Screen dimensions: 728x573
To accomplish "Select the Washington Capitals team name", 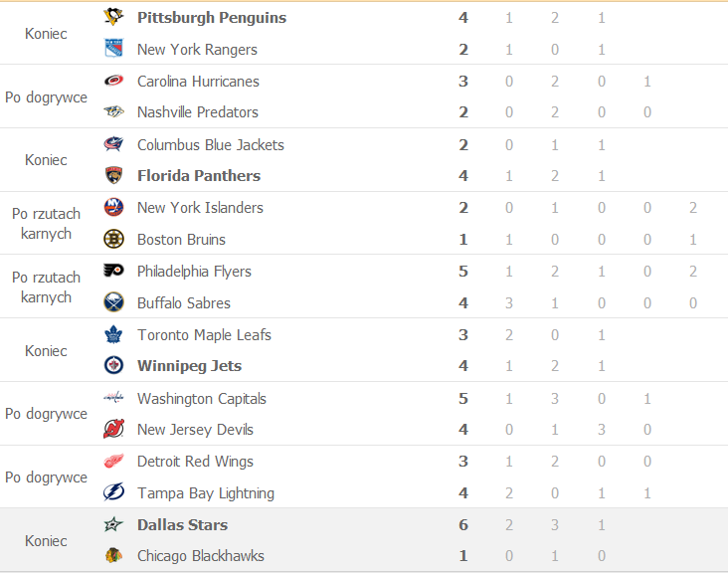I will click(x=202, y=398).
